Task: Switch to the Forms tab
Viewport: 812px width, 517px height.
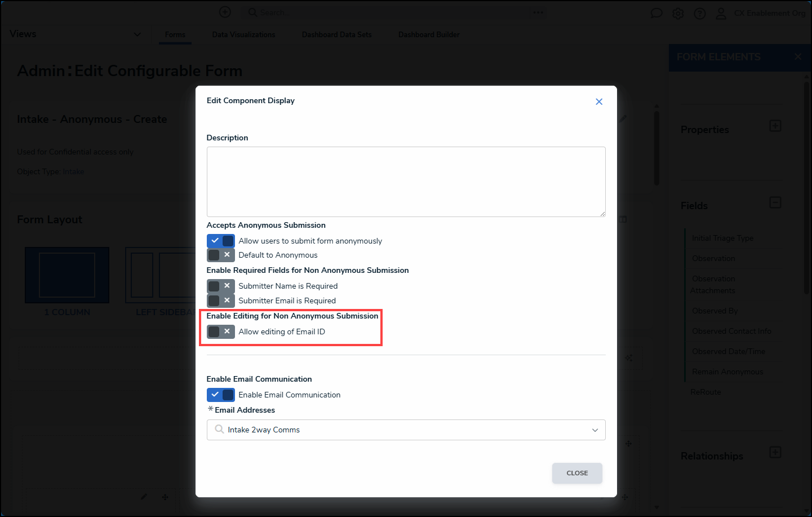Action: [x=175, y=34]
